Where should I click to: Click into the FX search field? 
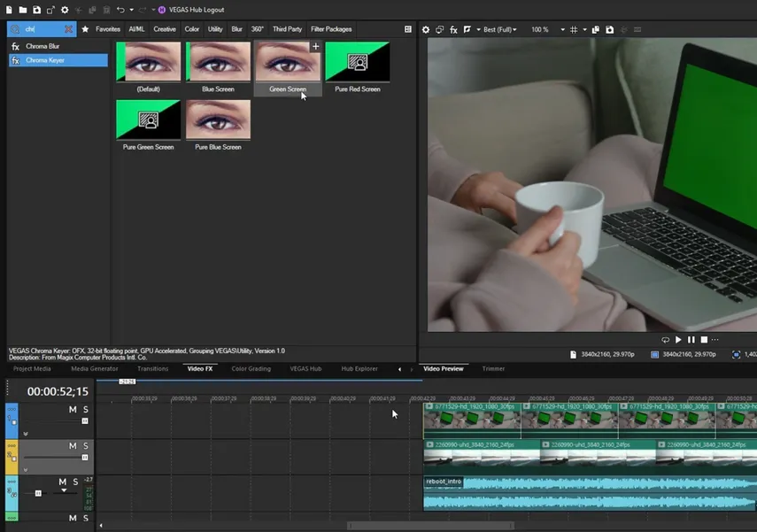tap(42, 29)
